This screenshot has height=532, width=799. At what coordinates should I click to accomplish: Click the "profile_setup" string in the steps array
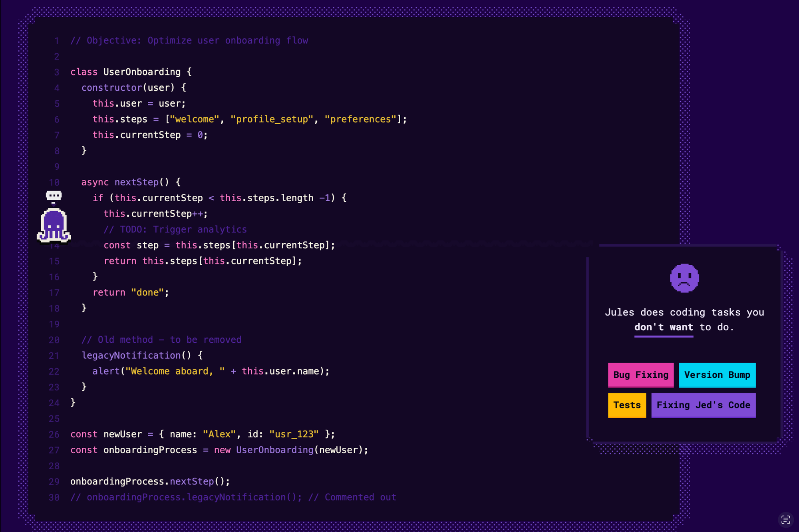(272, 119)
